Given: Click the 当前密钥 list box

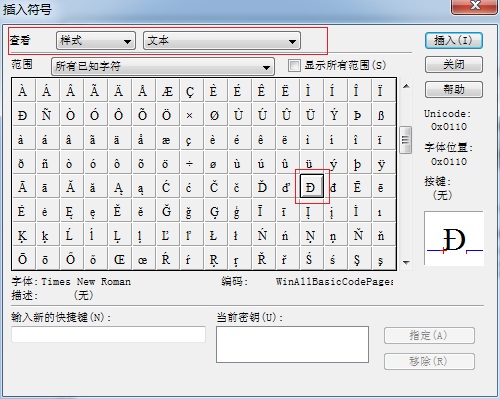Looking at the screenshot, I should coord(292,344).
